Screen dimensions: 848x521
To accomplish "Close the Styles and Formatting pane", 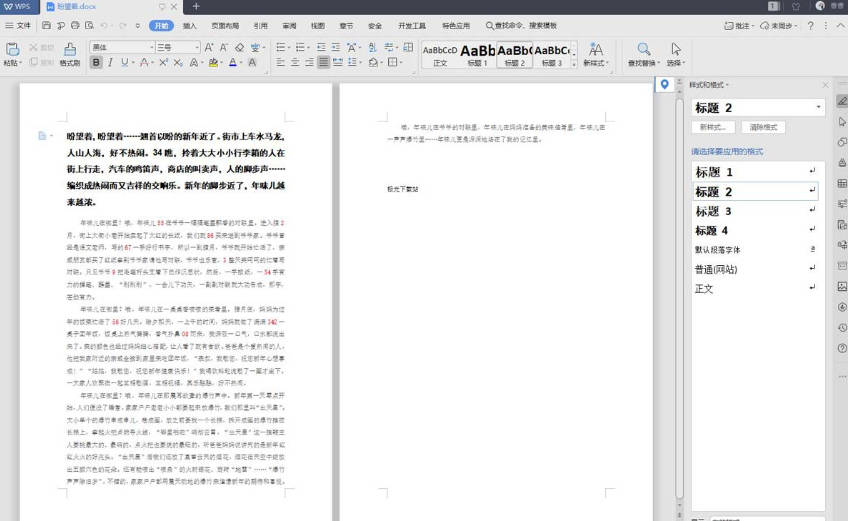I will [x=825, y=85].
